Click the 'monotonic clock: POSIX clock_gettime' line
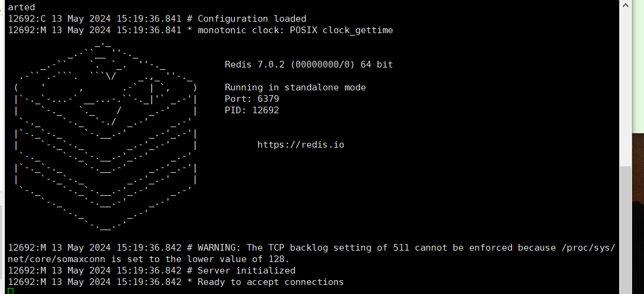 pyautogui.click(x=200, y=30)
